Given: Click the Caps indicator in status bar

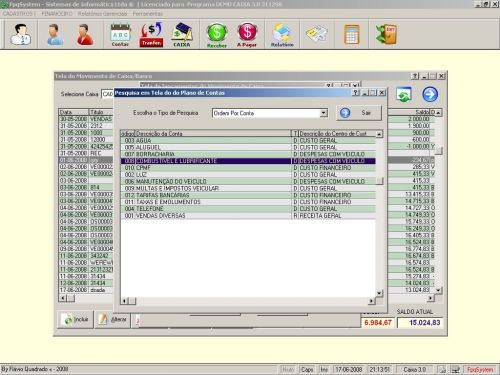Looking at the screenshot, I should [307, 369].
